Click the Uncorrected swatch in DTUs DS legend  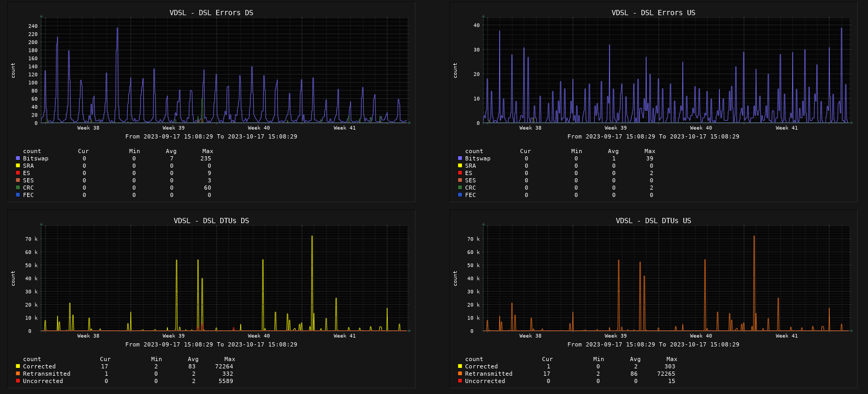click(x=18, y=380)
